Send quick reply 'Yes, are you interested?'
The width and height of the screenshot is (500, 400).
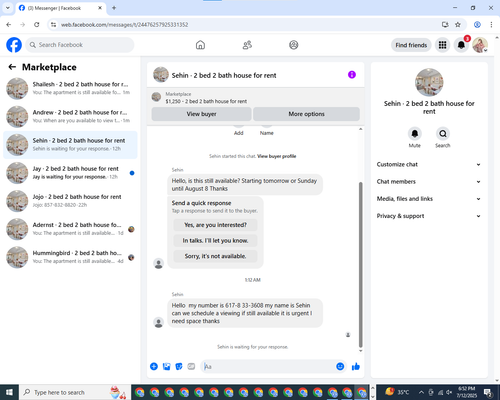point(215,225)
